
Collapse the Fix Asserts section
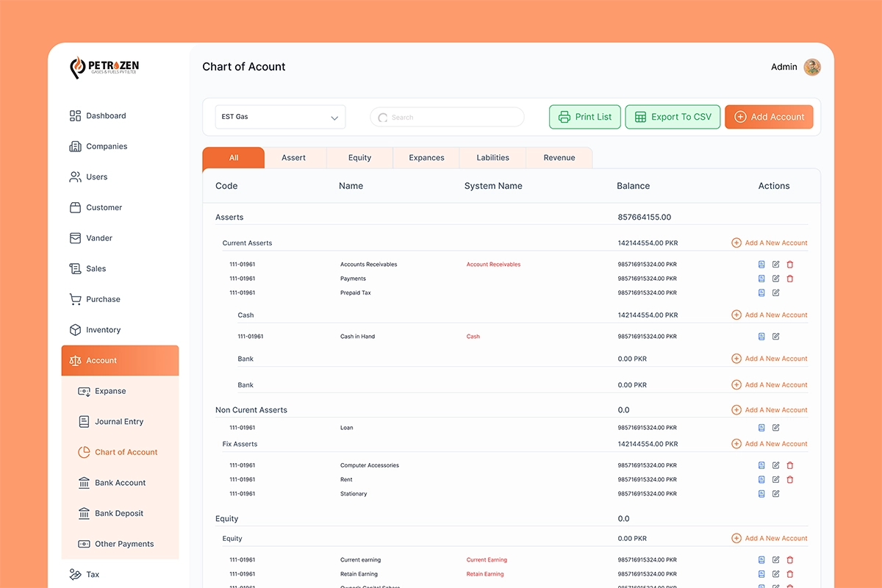(239, 444)
